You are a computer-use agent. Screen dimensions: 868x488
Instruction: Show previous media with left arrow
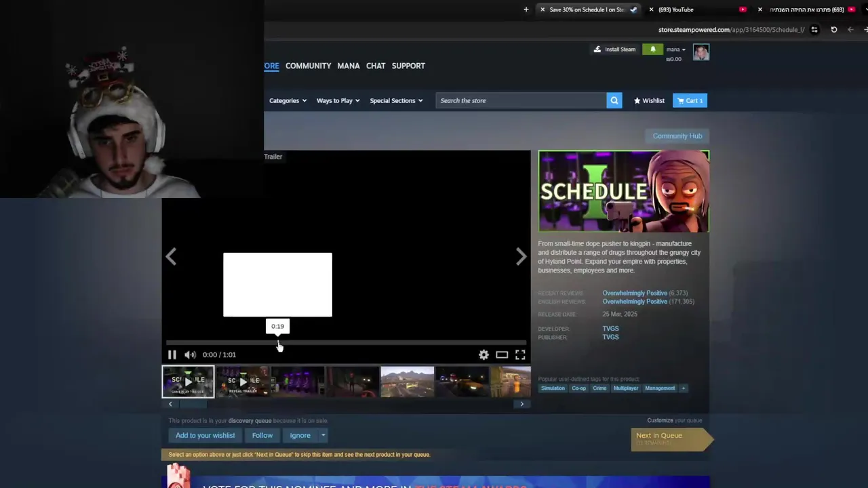tap(171, 256)
